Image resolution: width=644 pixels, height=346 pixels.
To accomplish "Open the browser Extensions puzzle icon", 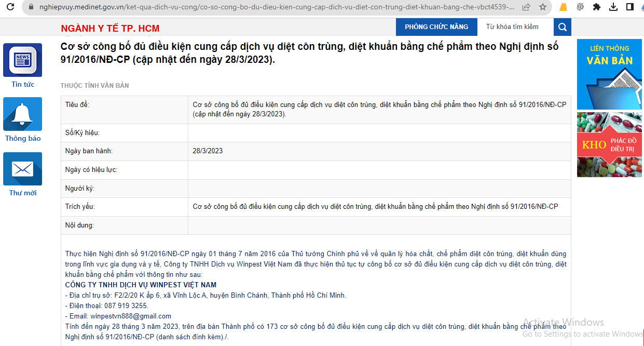I will (597, 7).
